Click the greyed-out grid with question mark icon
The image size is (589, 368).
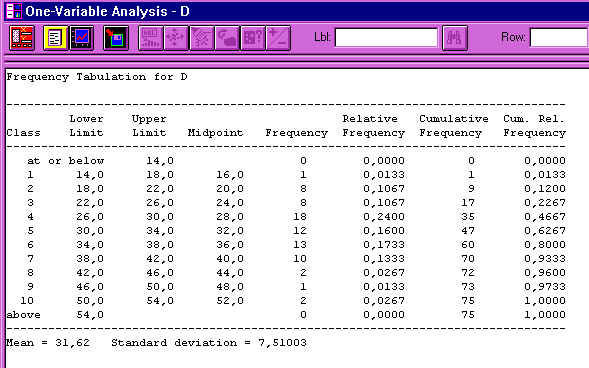[x=253, y=38]
